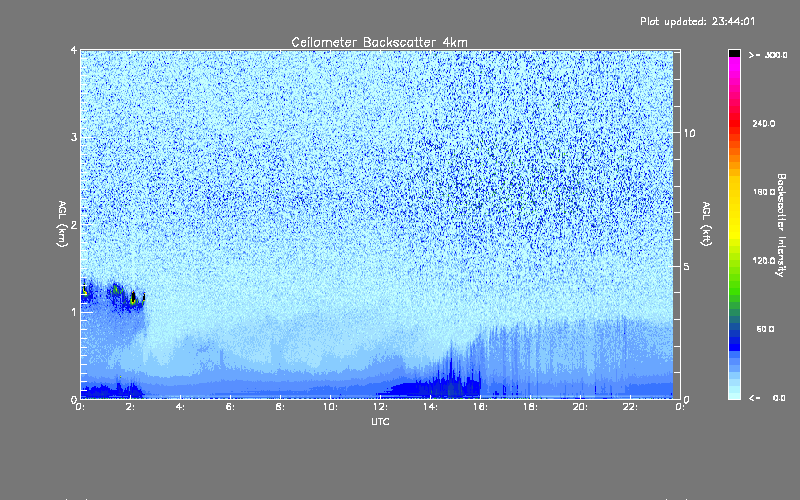Click the right 'AGL (kft)' axis label
This screenshot has width=800, height=500.
(707, 224)
